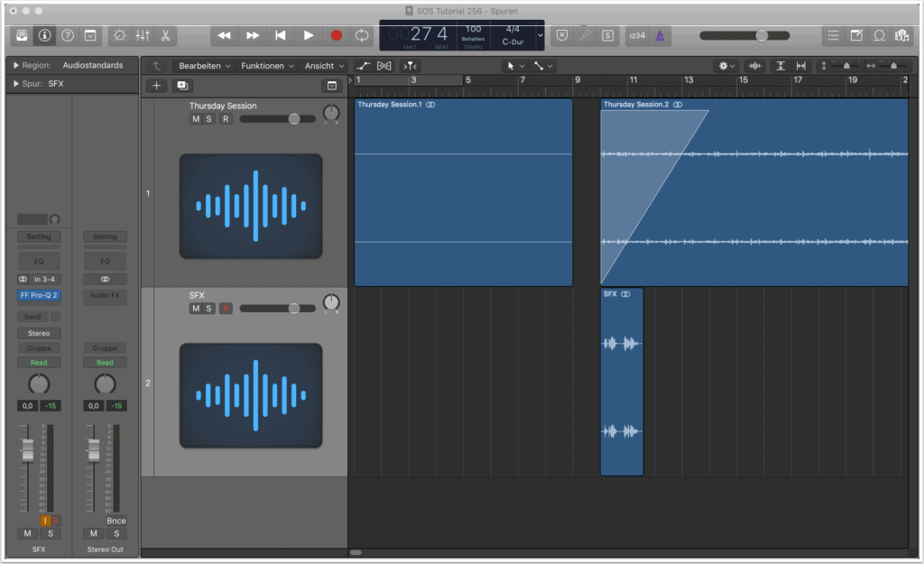Toggle cycle mode in the transport
Screen dimensions: 924x564
click(362, 35)
